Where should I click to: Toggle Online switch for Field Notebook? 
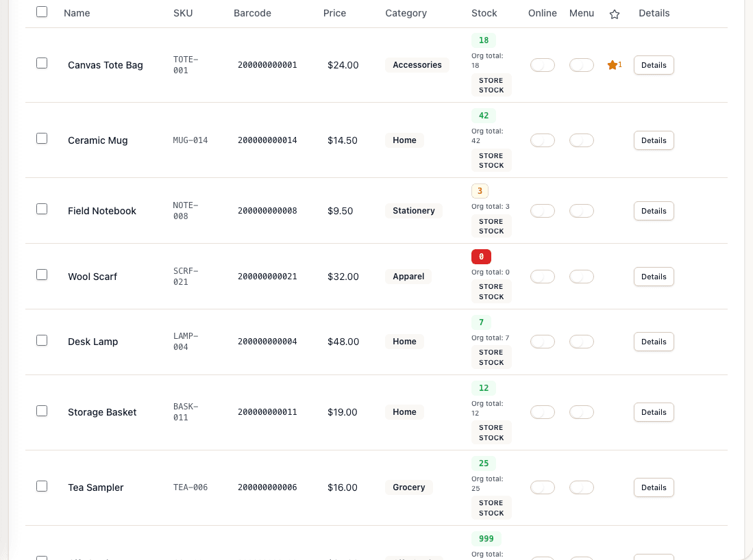click(543, 211)
